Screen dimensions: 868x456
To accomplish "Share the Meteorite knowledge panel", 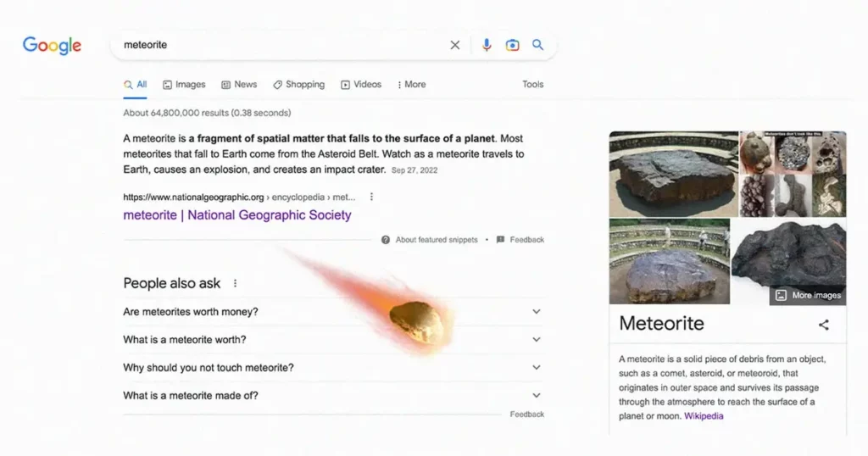I will tap(824, 325).
